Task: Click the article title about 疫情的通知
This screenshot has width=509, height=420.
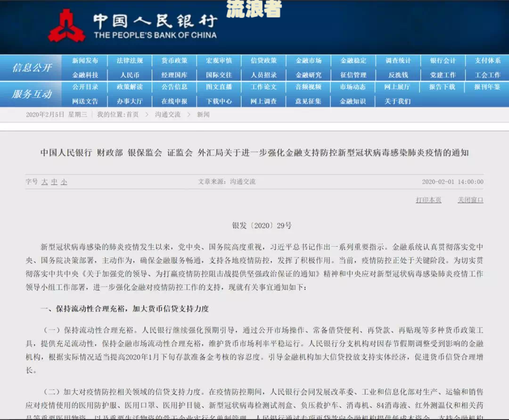Action: tap(254, 153)
